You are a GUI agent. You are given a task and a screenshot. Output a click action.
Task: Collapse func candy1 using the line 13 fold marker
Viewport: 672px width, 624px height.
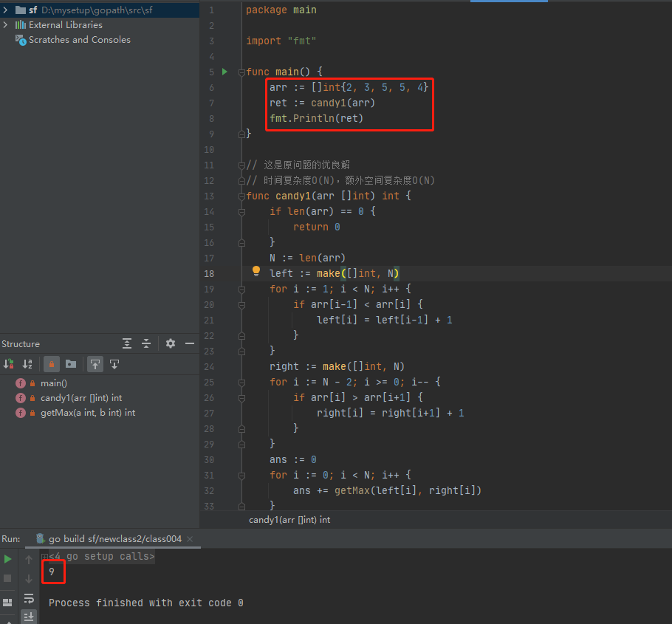click(241, 196)
